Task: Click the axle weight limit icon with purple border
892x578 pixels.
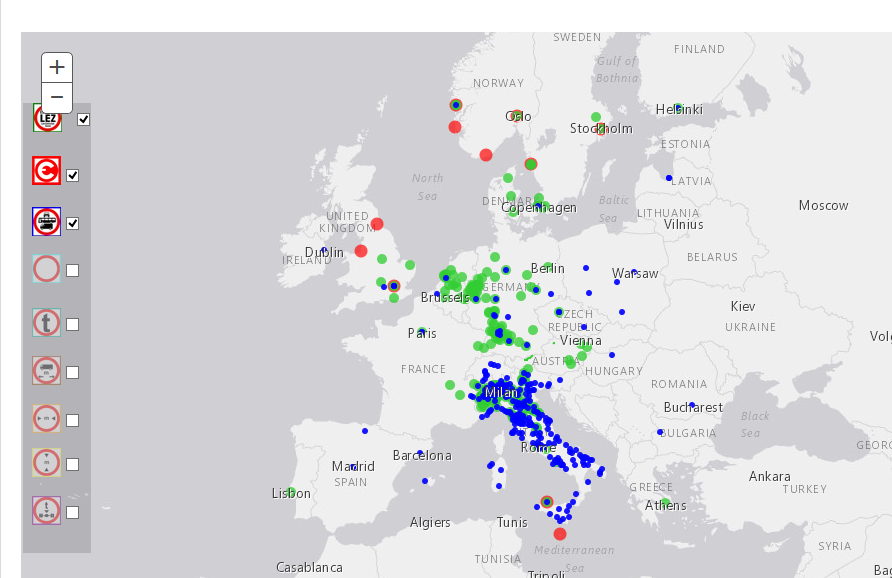Action: [47, 510]
